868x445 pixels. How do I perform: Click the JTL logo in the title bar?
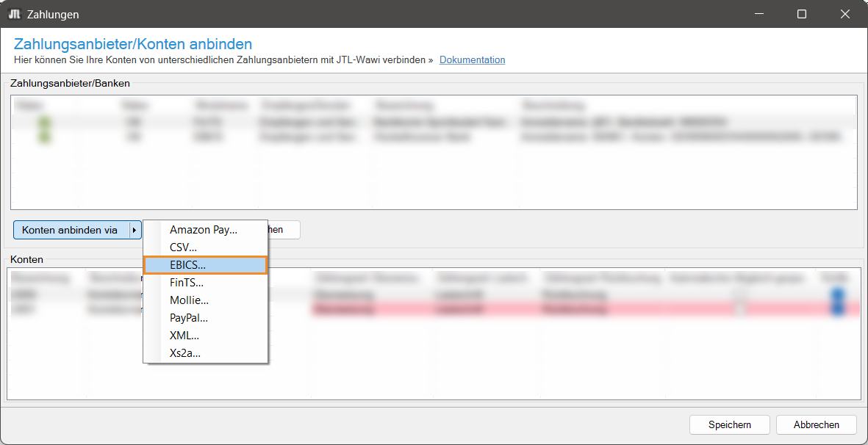pyautogui.click(x=14, y=14)
